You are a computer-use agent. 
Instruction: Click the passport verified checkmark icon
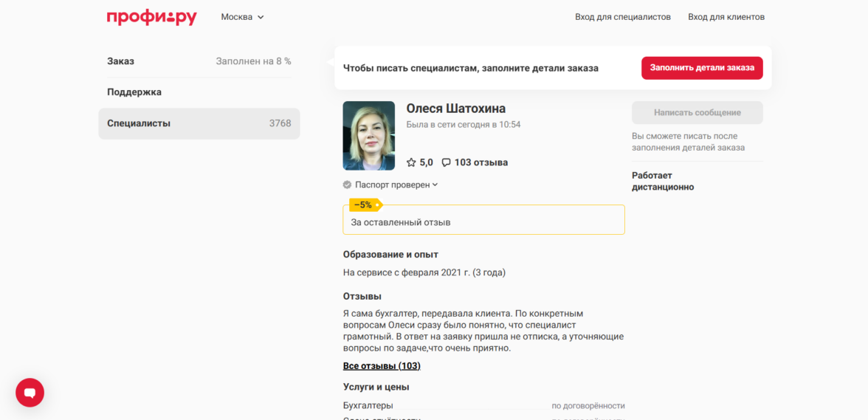tap(347, 185)
